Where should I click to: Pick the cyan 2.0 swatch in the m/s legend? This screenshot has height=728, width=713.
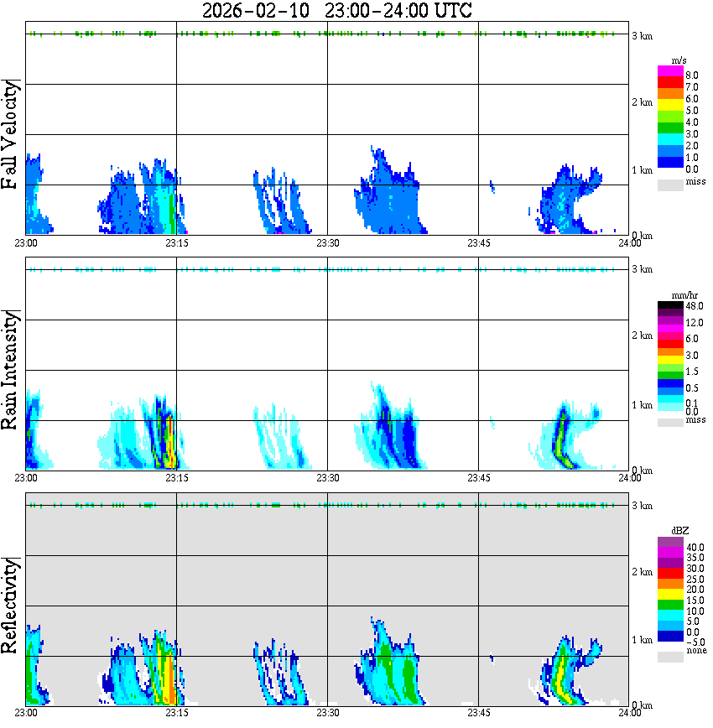click(x=670, y=141)
